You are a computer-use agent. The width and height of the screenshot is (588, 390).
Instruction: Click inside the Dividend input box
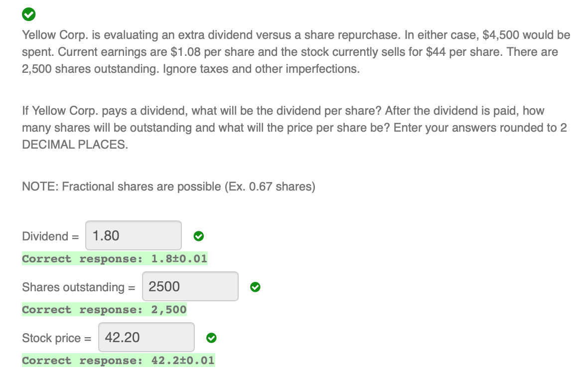coord(133,235)
